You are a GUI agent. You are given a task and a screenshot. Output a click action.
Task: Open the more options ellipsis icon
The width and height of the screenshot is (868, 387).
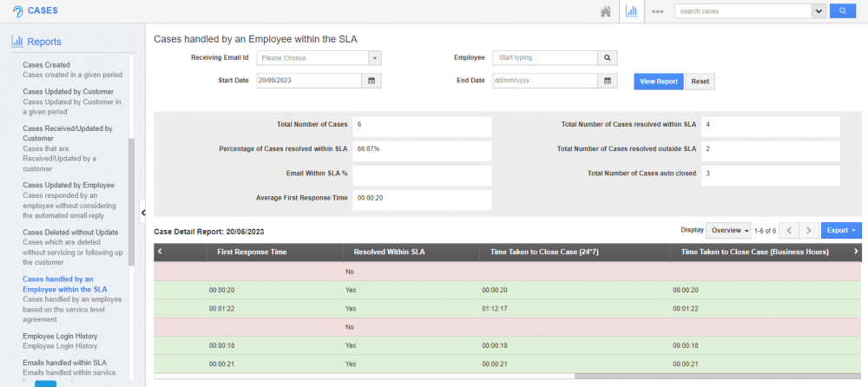pos(657,11)
